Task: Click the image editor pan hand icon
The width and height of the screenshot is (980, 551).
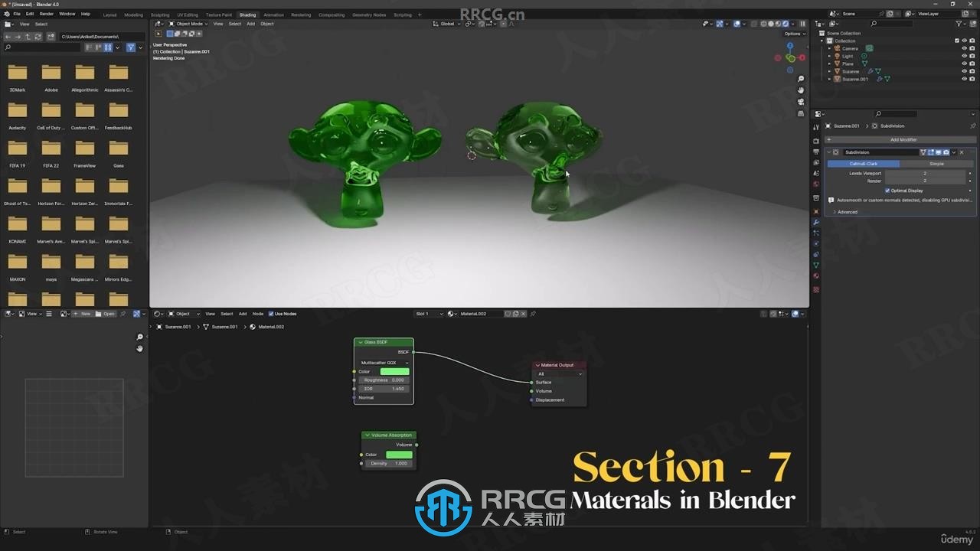Action: (x=139, y=348)
